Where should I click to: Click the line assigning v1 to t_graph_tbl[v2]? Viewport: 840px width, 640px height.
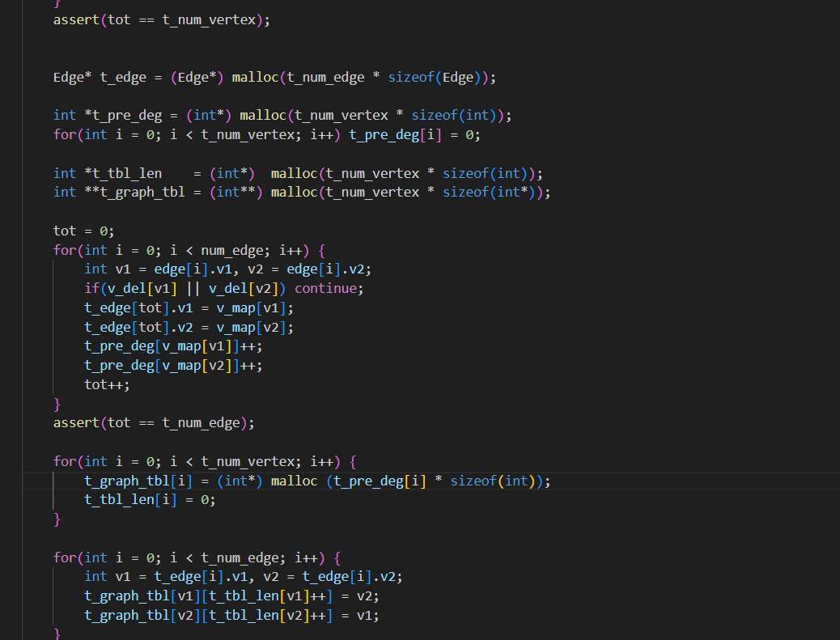tap(231, 615)
